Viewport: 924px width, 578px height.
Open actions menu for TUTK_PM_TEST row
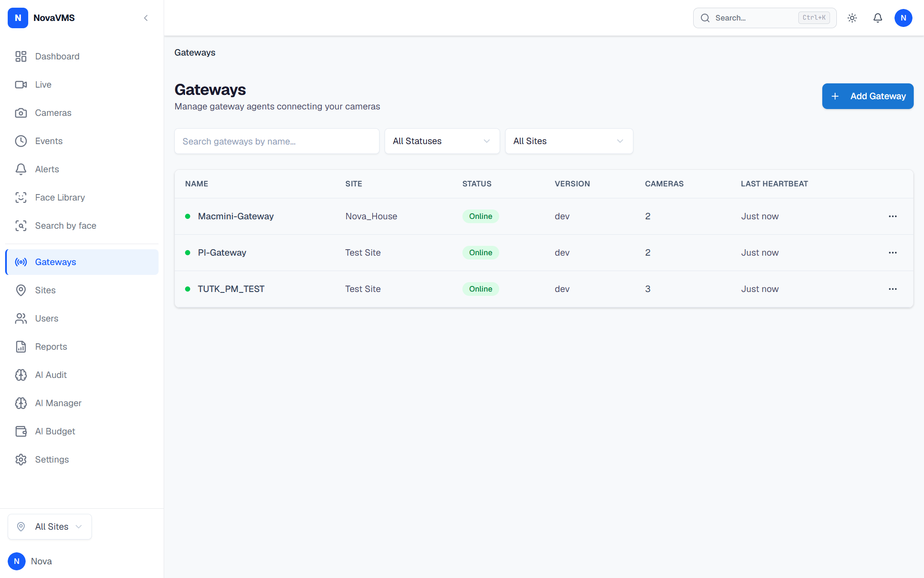click(x=893, y=289)
